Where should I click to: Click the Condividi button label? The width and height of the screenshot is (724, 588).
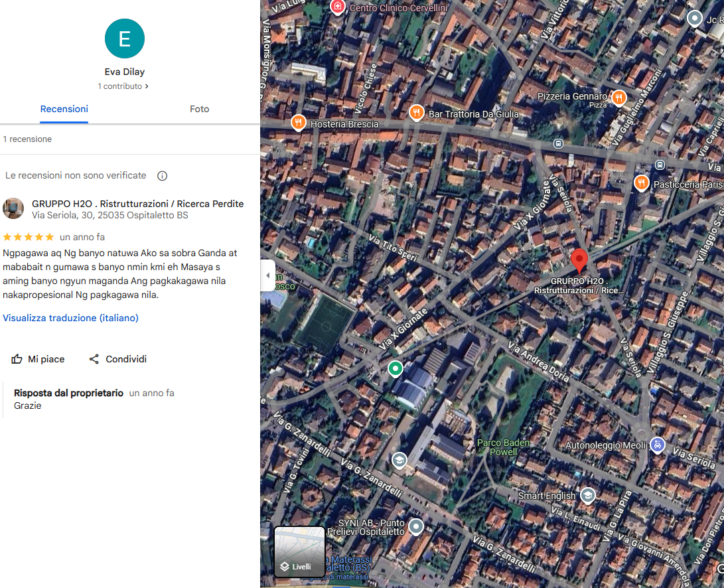pyautogui.click(x=126, y=359)
